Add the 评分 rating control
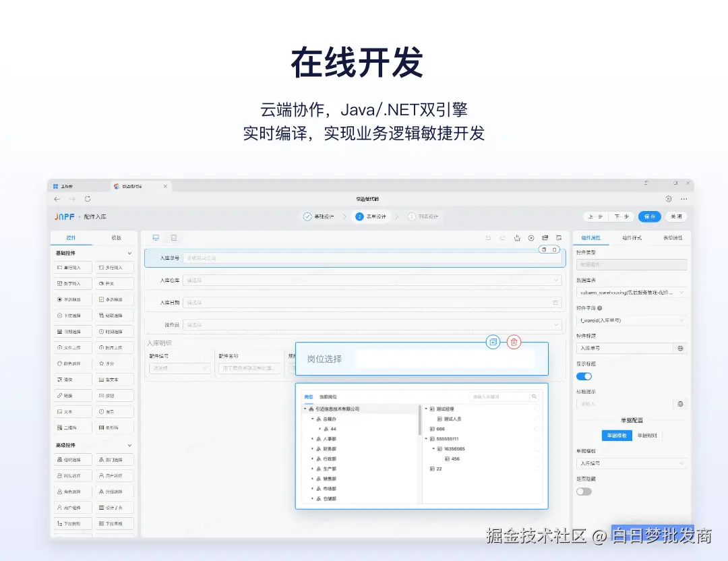The height and width of the screenshot is (561, 728). point(115,363)
